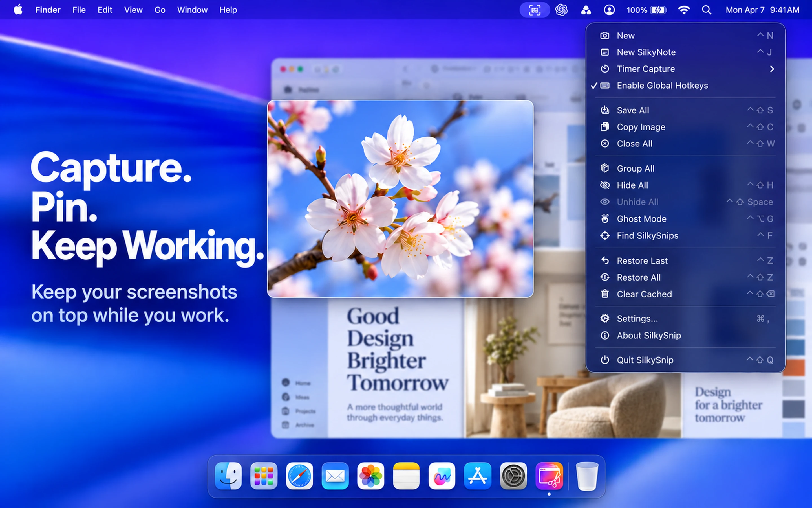Choose Copy Image menu entry

point(685,127)
